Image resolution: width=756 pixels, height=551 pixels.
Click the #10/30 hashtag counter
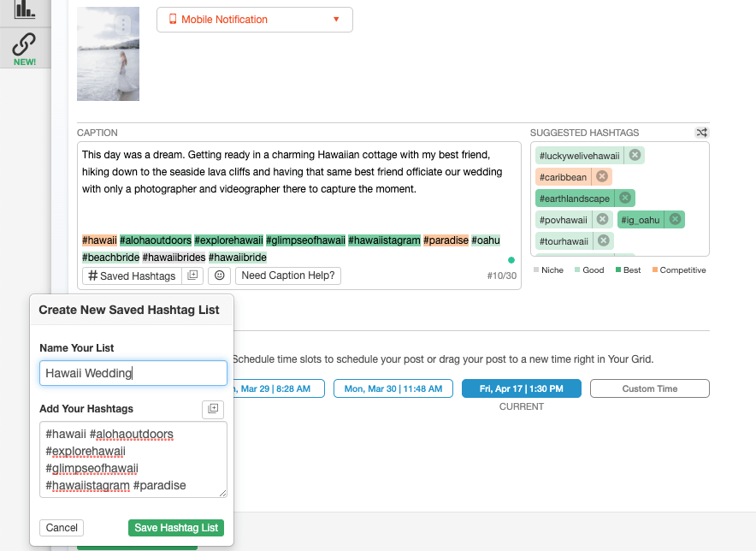coord(501,275)
